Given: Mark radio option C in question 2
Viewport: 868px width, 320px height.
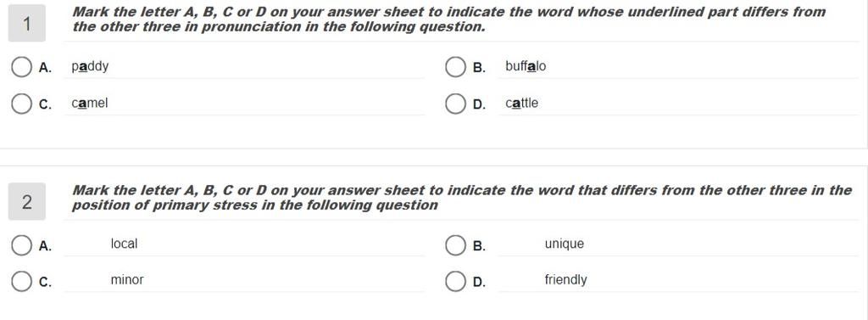Looking at the screenshot, I should (21, 281).
